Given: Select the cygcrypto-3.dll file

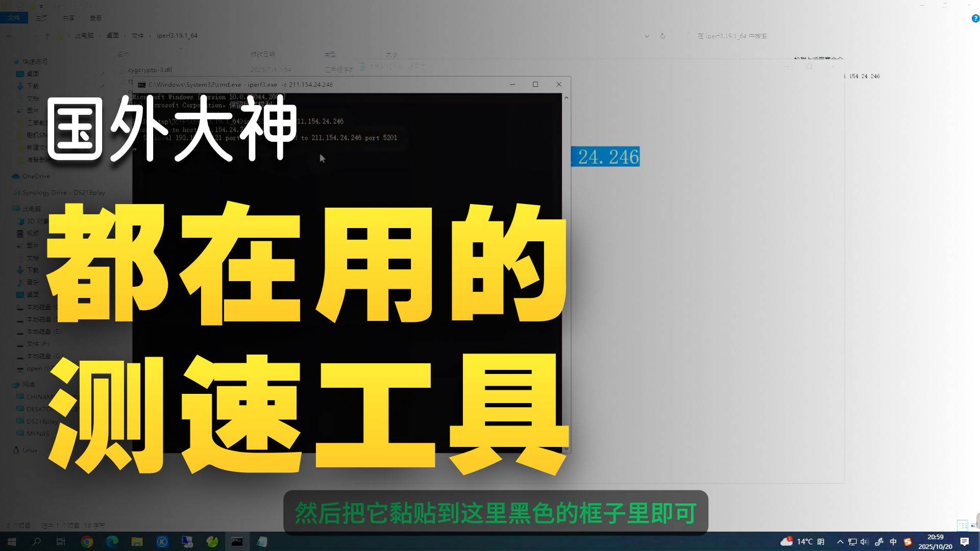Looking at the screenshot, I should click(x=150, y=70).
